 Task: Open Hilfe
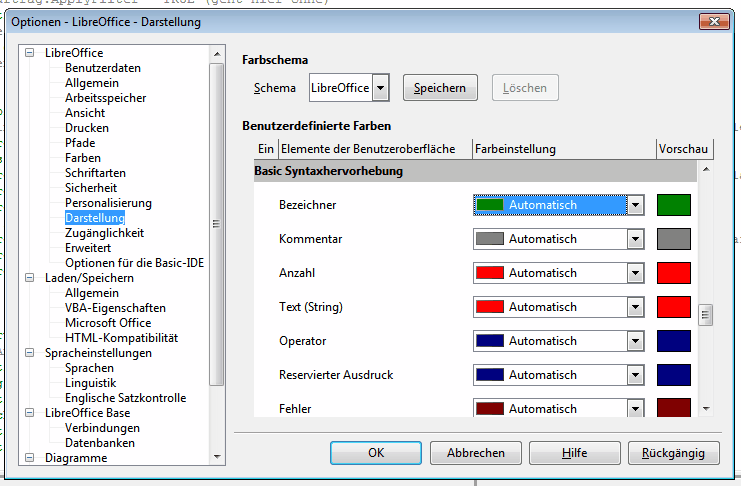pos(575,453)
